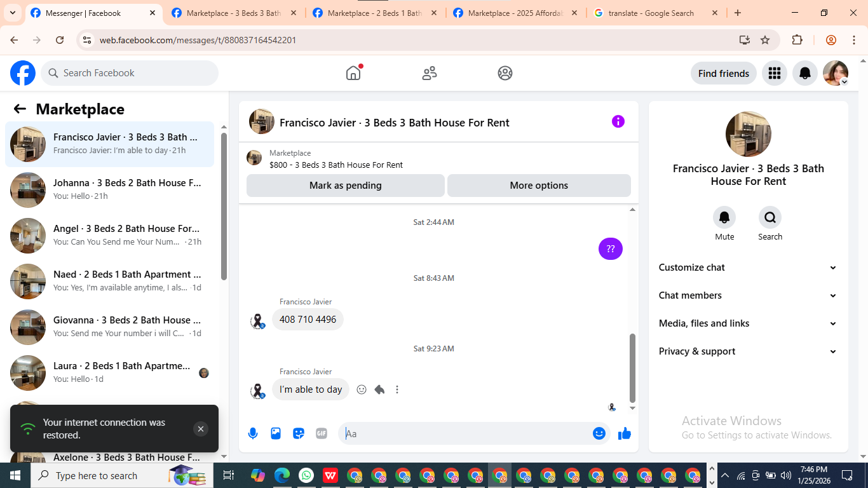
Task: Search in conversation magnifier icon
Action: (x=770, y=218)
